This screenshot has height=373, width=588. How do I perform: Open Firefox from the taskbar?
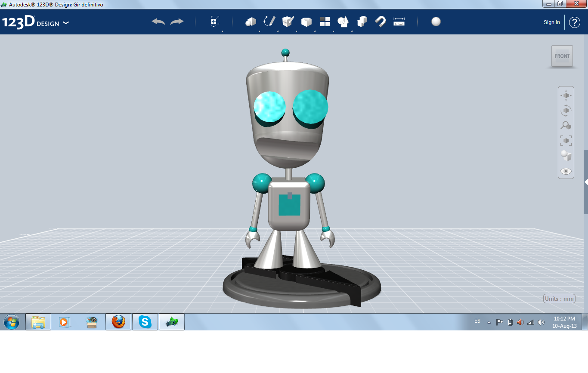click(x=118, y=322)
